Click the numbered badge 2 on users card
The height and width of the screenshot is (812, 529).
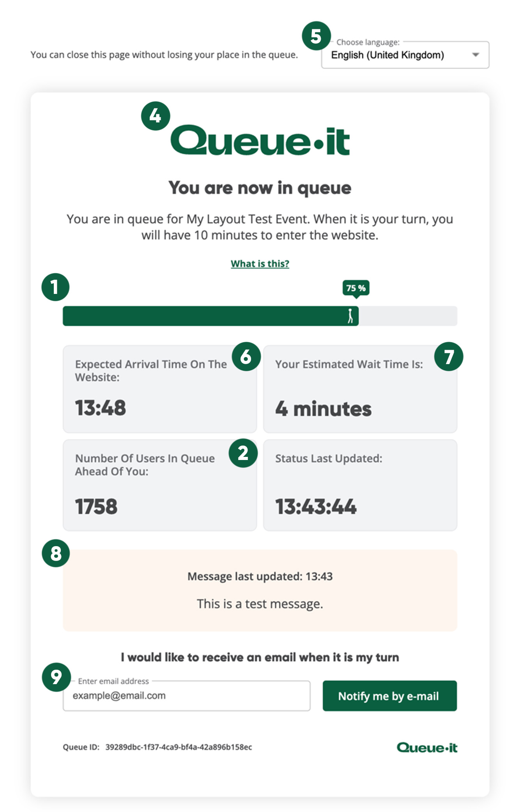pos(243,453)
